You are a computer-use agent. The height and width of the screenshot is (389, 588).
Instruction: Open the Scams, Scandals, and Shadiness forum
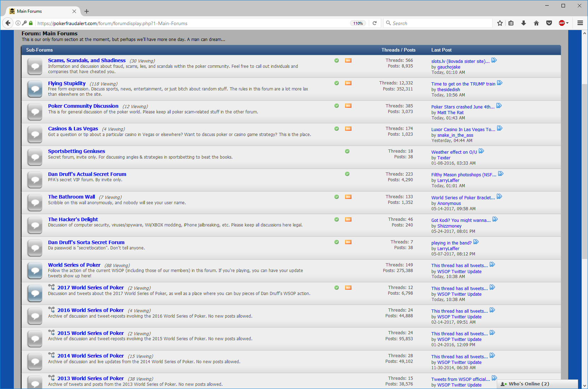87,60
